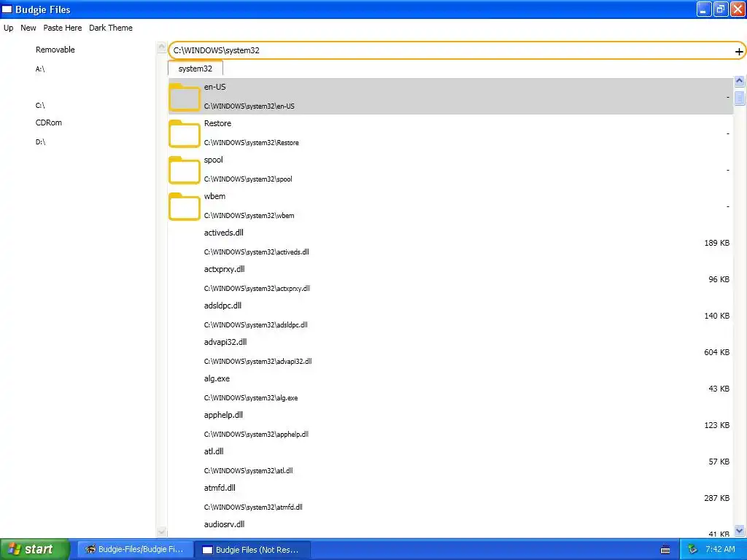Select the Removable label in sidebar
Screen dimensions: 747x560
(x=55, y=50)
